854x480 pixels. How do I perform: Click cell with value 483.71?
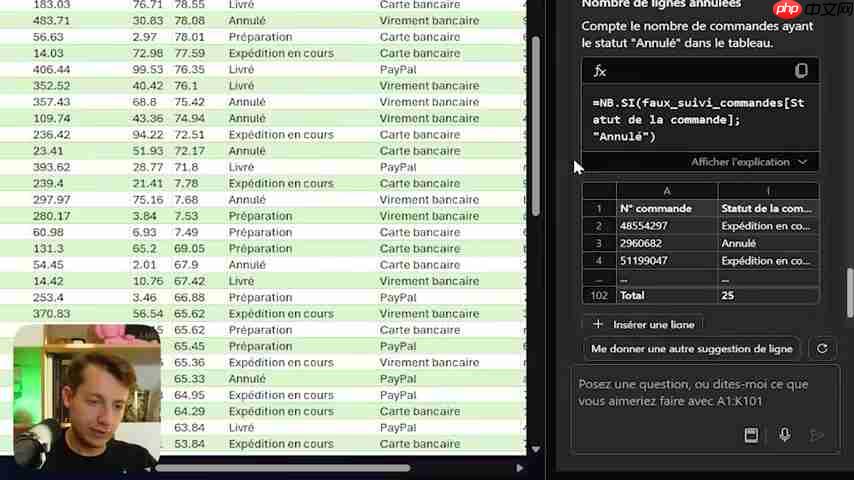click(x=51, y=21)
